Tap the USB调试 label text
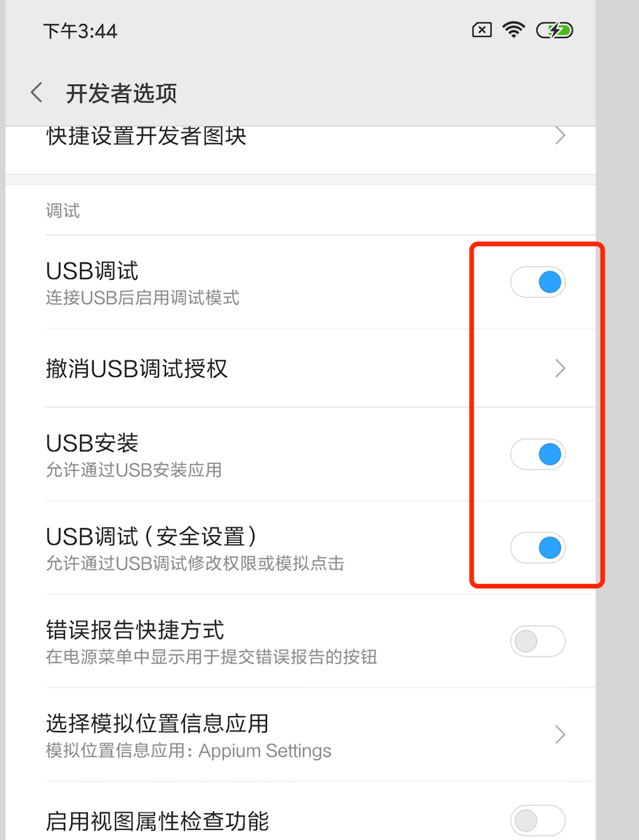 (x=92, y=271)
